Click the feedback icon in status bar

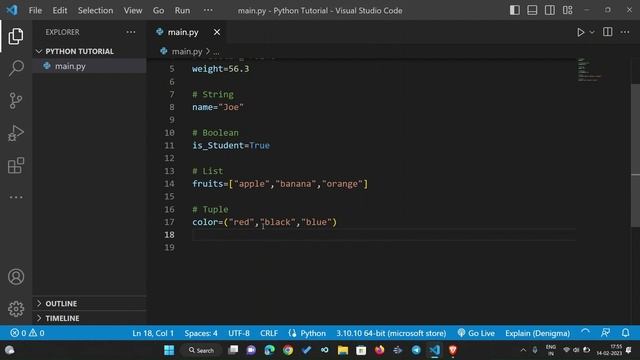point(605,333)
